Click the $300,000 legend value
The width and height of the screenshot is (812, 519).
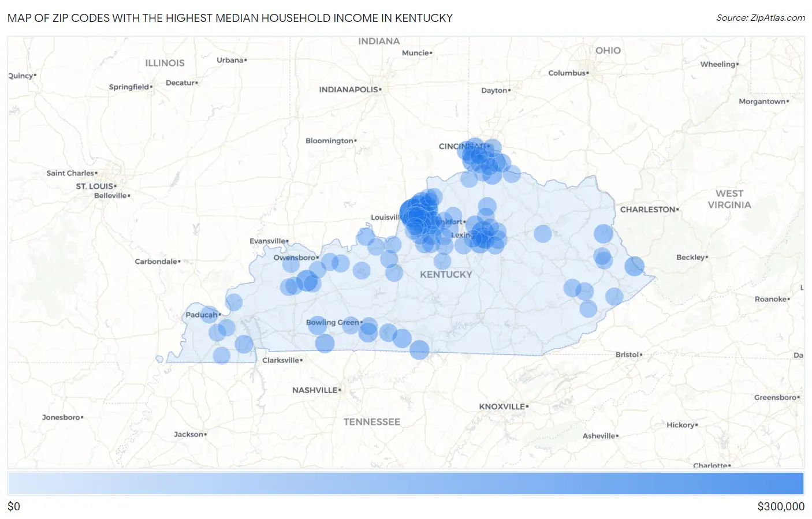tap(781, 506)
